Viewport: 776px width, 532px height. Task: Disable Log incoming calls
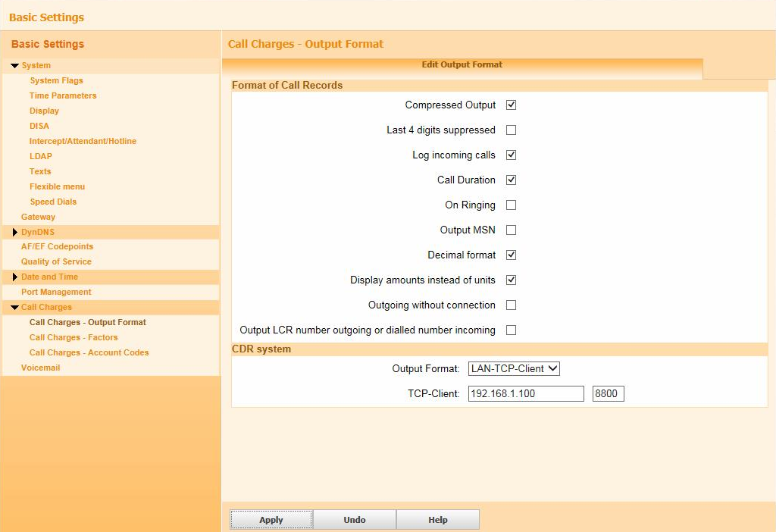[511, 155]
